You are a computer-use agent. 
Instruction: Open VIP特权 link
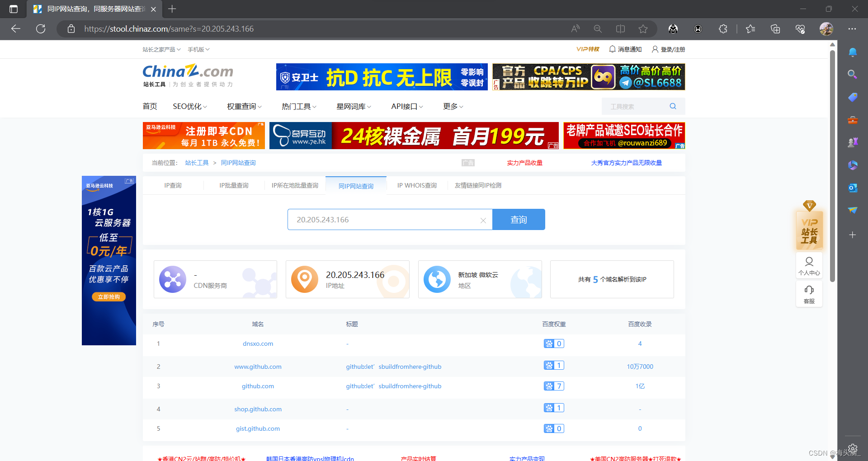pyautogui.click(x=588, y=49)
